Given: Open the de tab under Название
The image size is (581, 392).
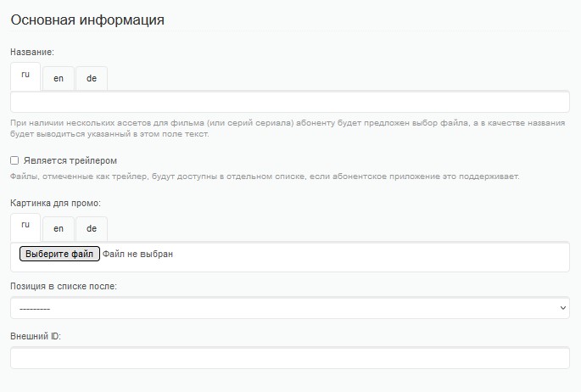Looking at the screenshot, I should click(92, 79).
